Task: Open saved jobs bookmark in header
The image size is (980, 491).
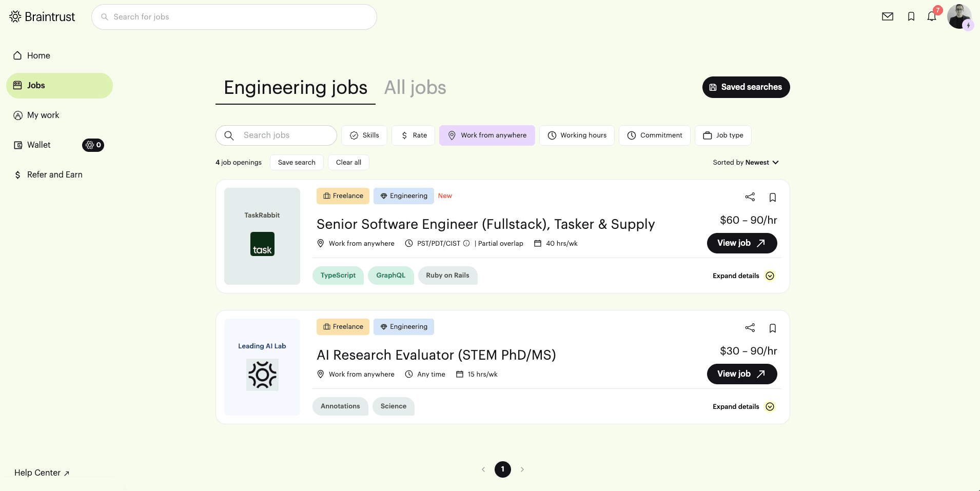Action: (x=911, y=16)
